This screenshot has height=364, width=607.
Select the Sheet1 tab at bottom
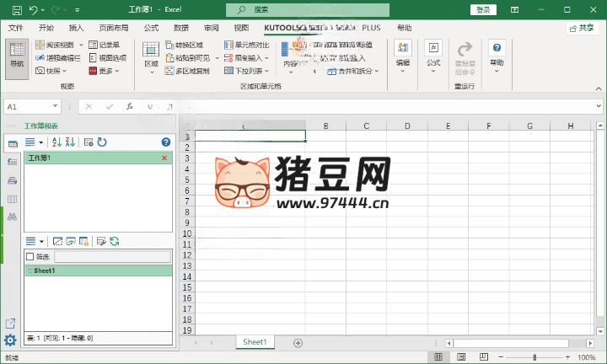coord(255,342)
